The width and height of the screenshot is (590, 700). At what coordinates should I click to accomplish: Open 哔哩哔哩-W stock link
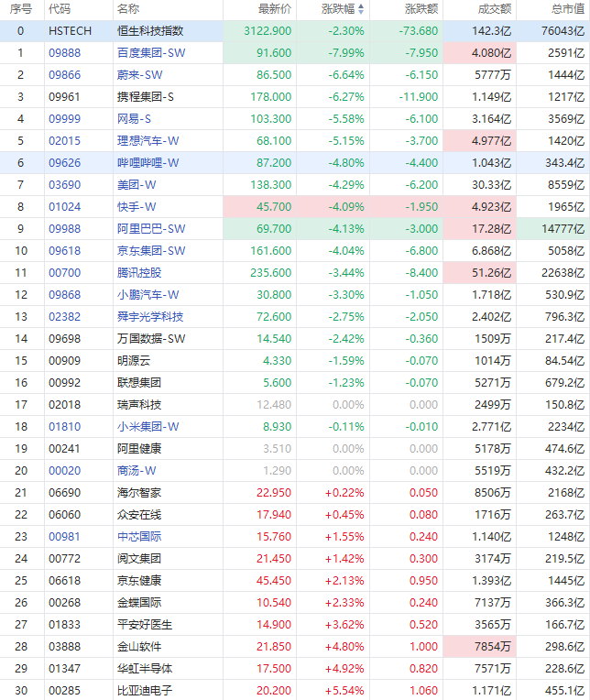(x=147, y=162)
